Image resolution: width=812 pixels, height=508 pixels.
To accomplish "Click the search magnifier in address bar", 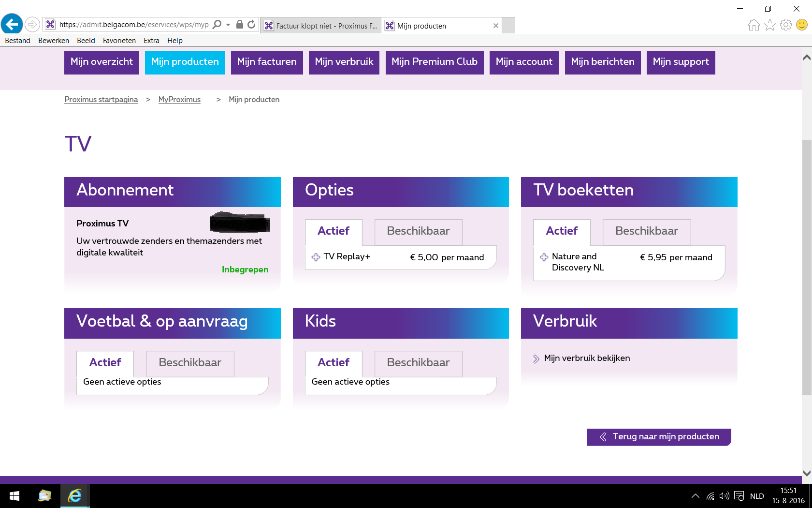I will [217, 24].
